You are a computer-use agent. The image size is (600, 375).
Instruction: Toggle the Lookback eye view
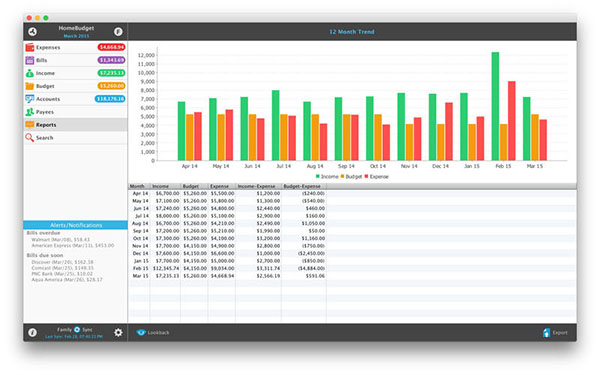pyautogui.click(x=141, y=332)
